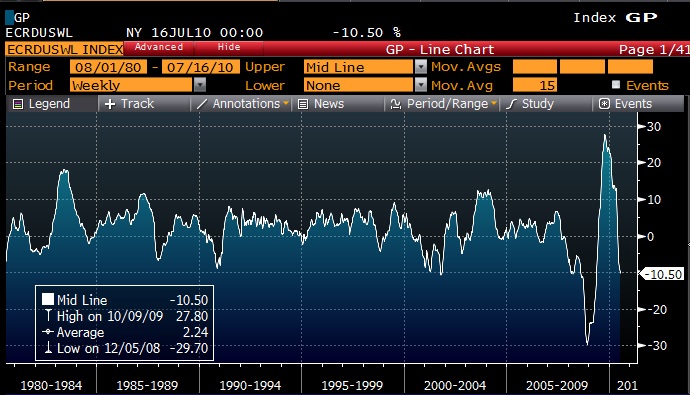The width and height of the screenshot is (690, 395).
Task: Click the Upper Mid Line field
Action: coord(359,67)
